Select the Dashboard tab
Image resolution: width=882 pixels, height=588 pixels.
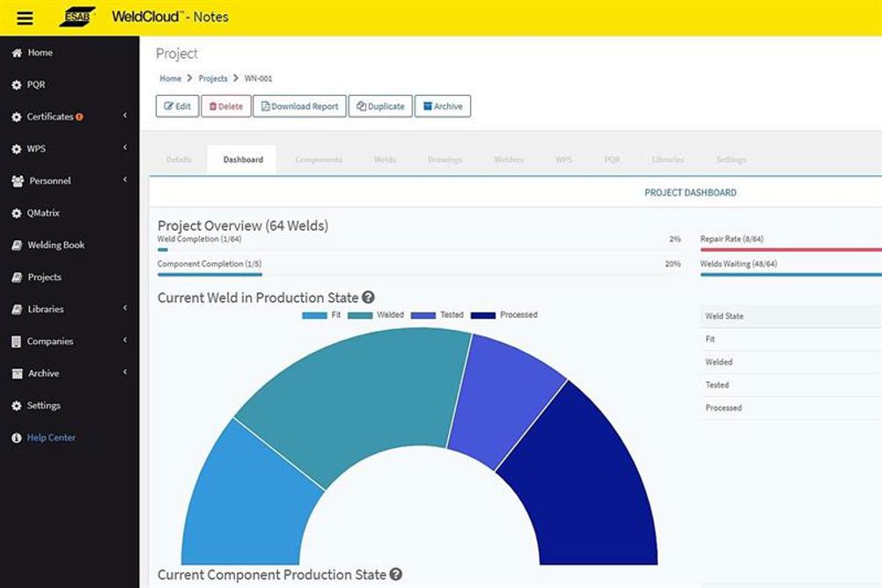[x=243, y=160]
